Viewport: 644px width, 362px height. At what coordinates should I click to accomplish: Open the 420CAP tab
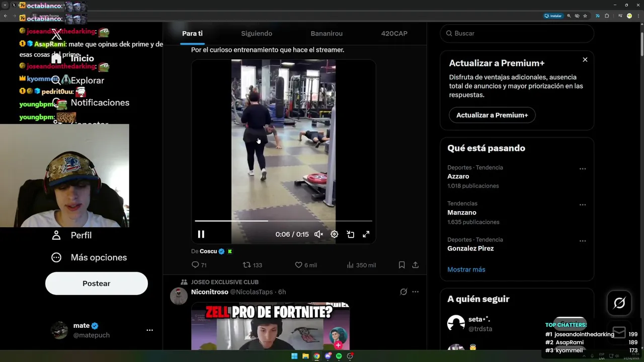point(394,34)
